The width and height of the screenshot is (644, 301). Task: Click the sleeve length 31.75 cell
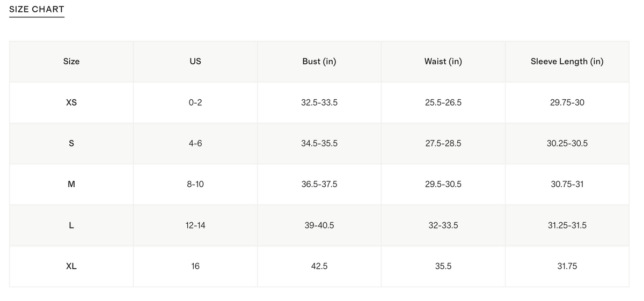[x=567, y=266]
